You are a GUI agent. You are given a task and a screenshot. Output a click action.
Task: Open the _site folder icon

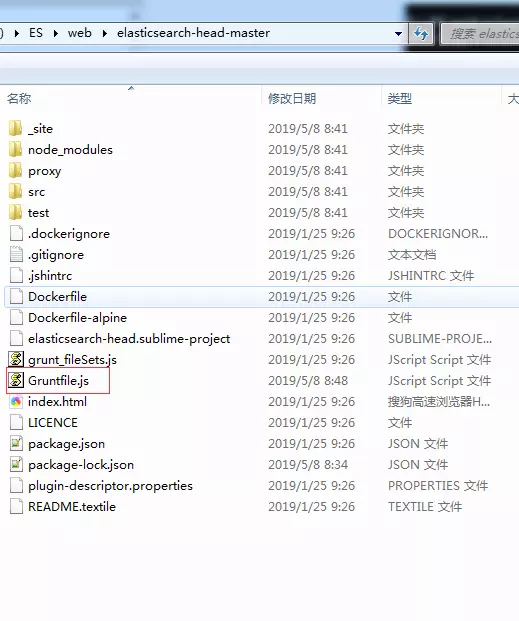point(16,129)
